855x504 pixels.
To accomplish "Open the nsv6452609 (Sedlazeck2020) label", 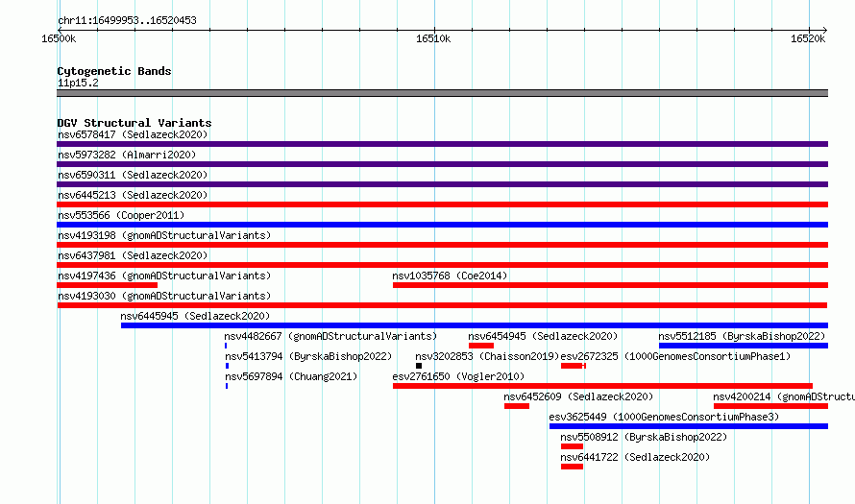I will tap(578, 396).
